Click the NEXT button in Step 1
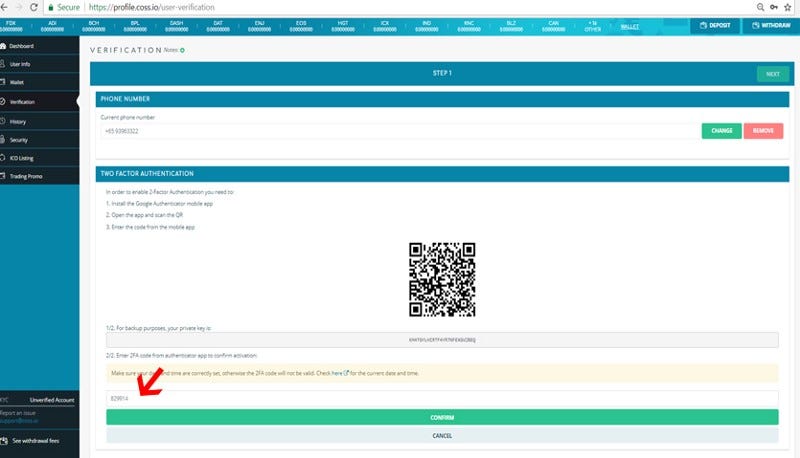 pyautogui.click(x=772, y=74)
